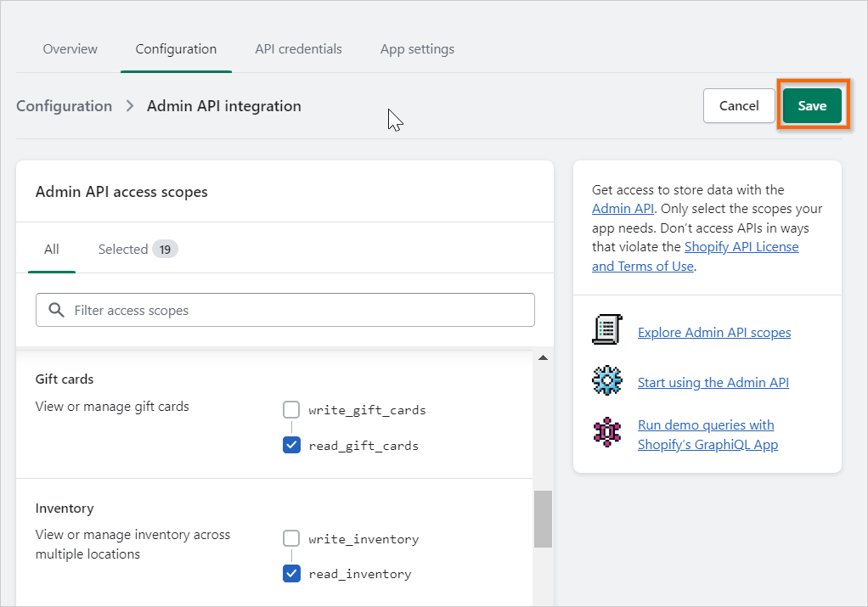Switch to the API credentials tab
This screenshot has width=868, height=607.
[298, 48]
